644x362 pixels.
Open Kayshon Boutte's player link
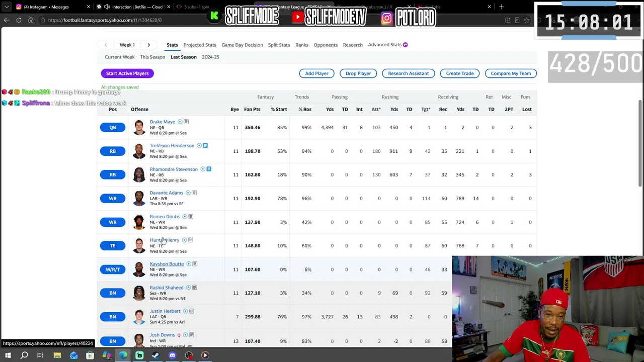[x=167, y=263]
